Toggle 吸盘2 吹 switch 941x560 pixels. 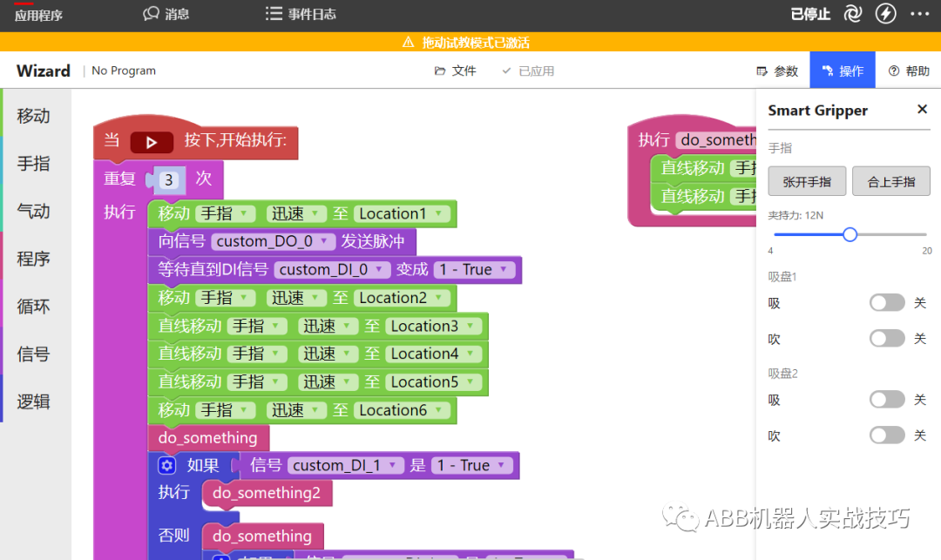[887, 435]
